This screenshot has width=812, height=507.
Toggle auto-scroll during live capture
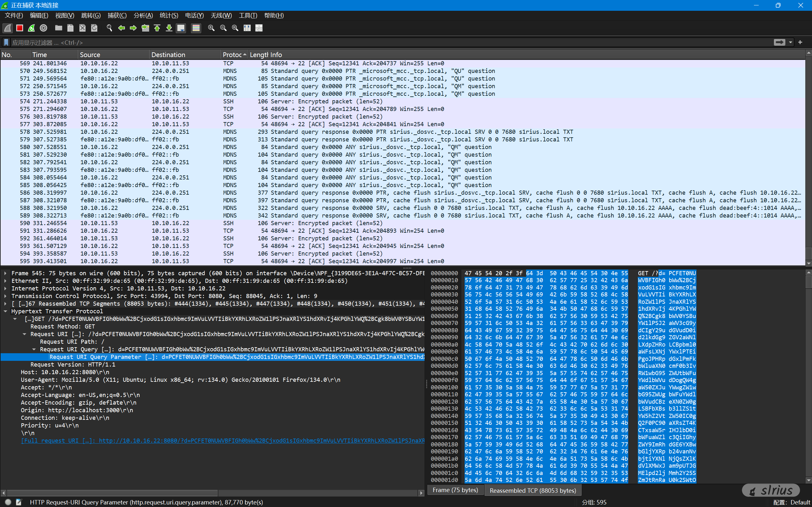tap(181, 28)
